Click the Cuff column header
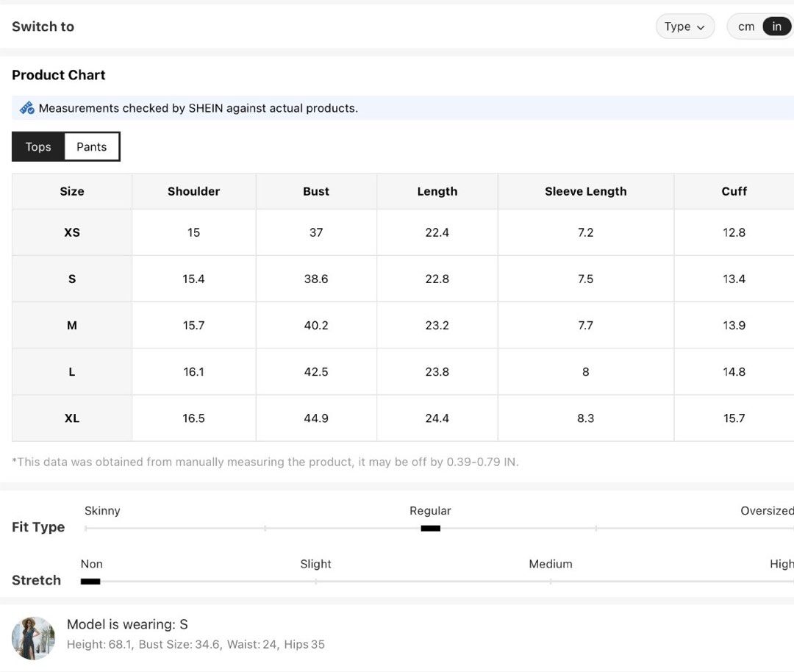794x672 pixels. coord(734,191)
